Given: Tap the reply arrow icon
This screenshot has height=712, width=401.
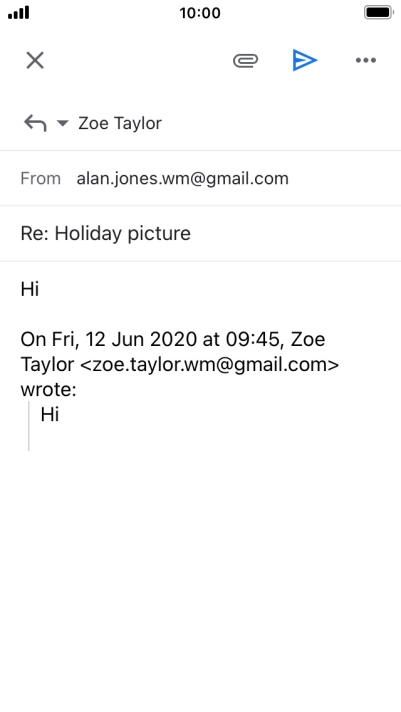Looking at the screenshot, I should tap(35, 123).
